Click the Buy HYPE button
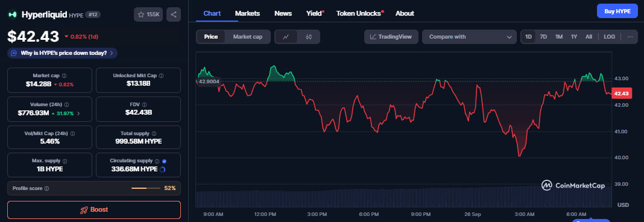This screenshot has width=644, height=222. point(617,11)
